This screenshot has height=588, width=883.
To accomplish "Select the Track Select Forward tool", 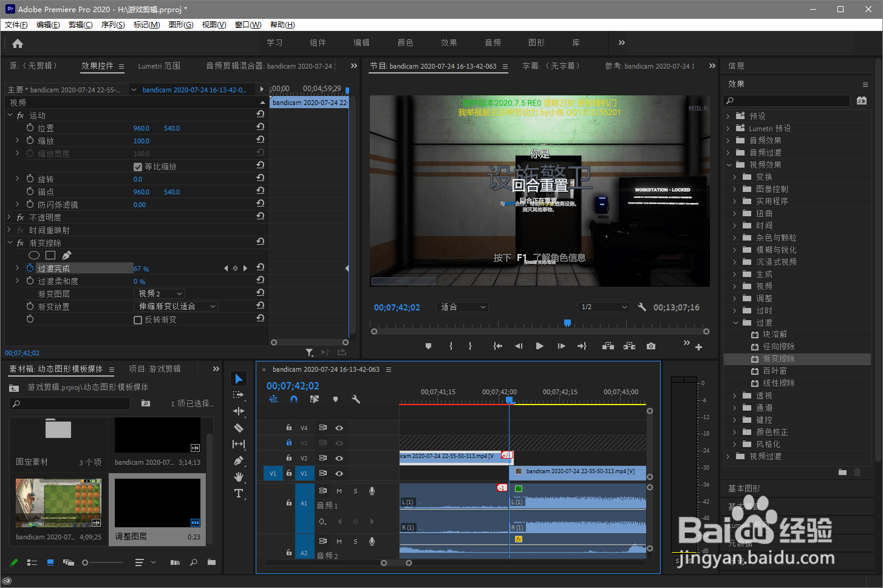I will tap(239, 395).
